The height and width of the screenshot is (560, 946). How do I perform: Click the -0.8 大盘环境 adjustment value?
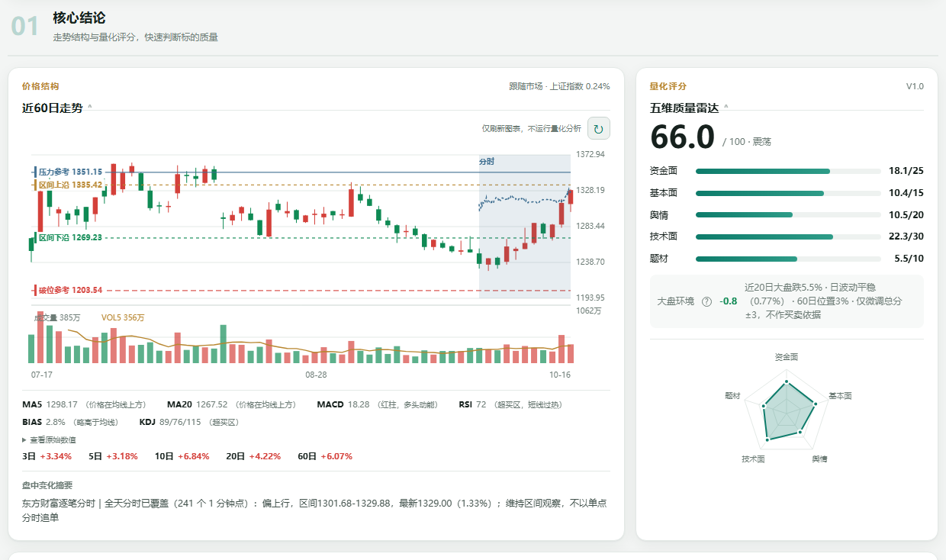point(729,301)
